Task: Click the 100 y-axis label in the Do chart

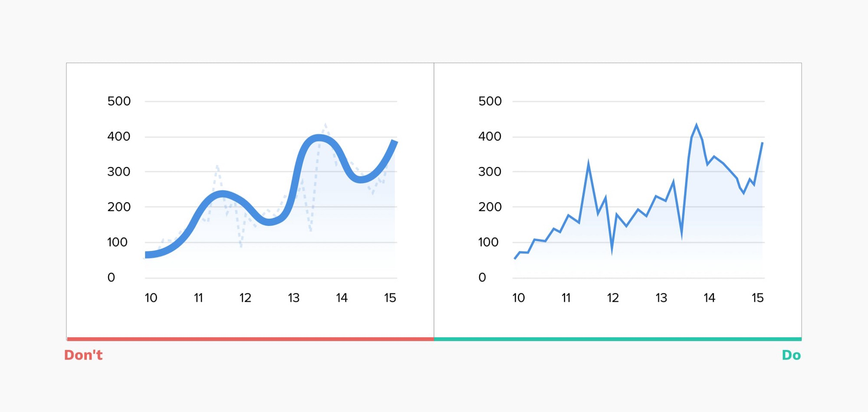Action: [488, 242]
